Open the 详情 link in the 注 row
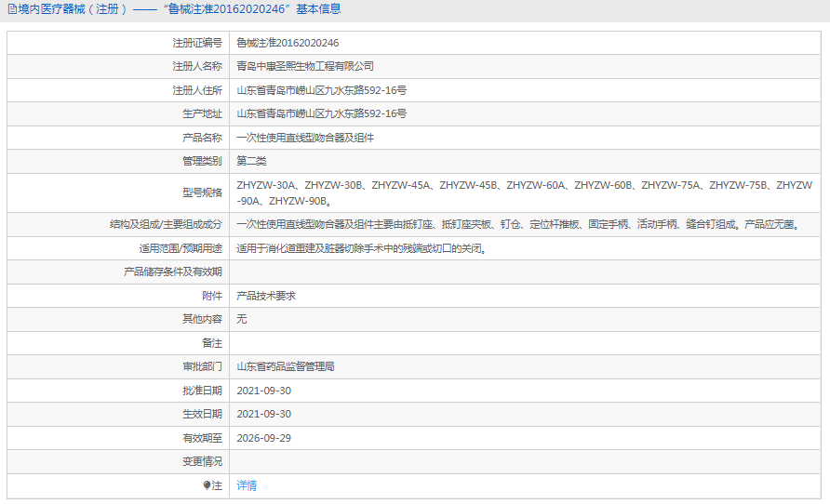This screenshot has width=830, height=504. click(x=247, y=485)
